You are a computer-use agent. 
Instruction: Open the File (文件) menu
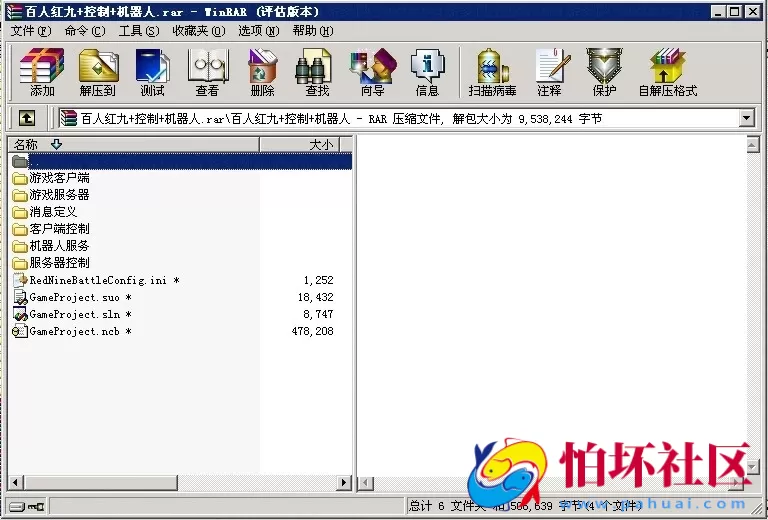31,31
